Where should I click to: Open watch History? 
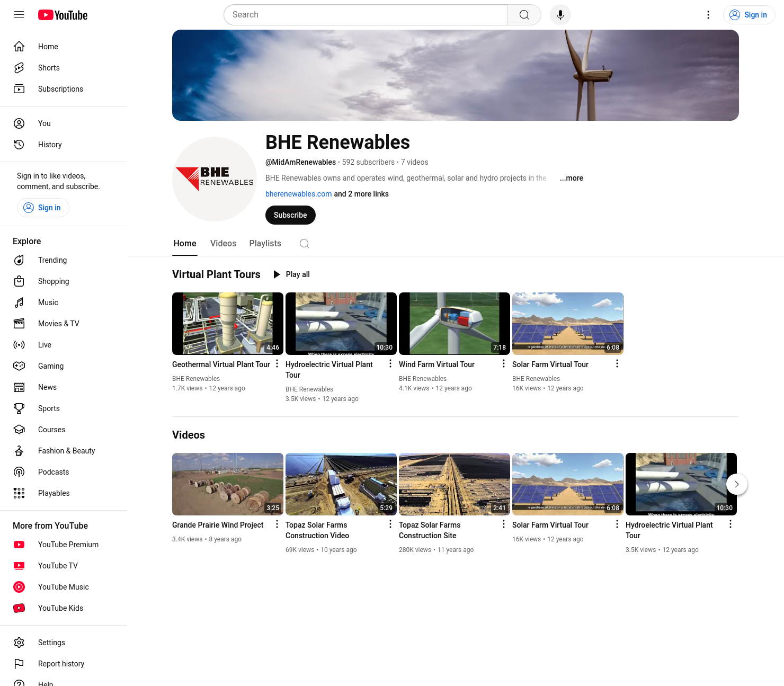click(x=64, y=145)
